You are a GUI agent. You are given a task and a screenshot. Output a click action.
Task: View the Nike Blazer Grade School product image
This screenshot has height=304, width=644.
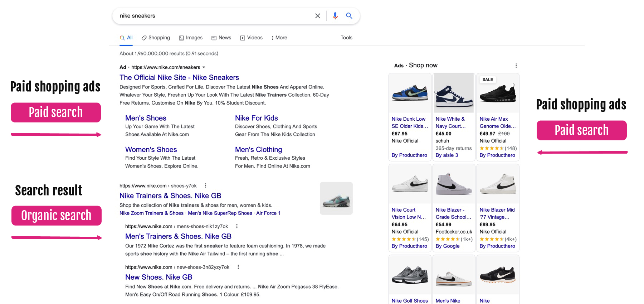tap(454, 184)
